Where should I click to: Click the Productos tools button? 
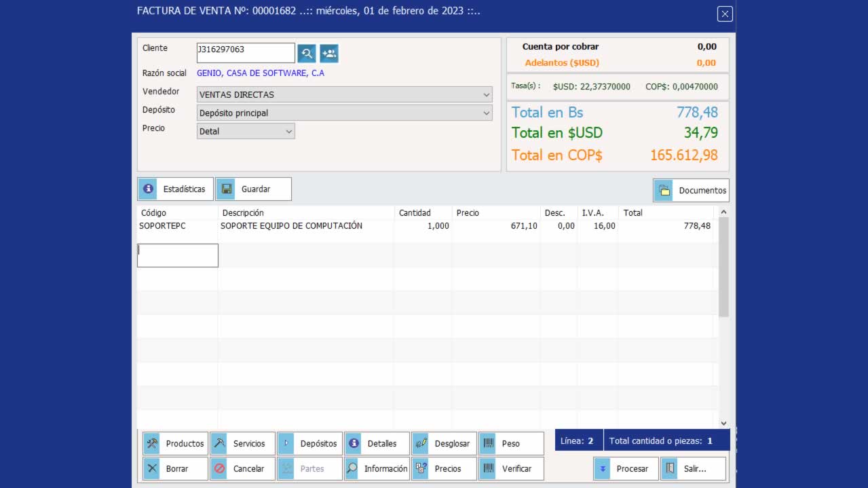(x=175, y=444)
